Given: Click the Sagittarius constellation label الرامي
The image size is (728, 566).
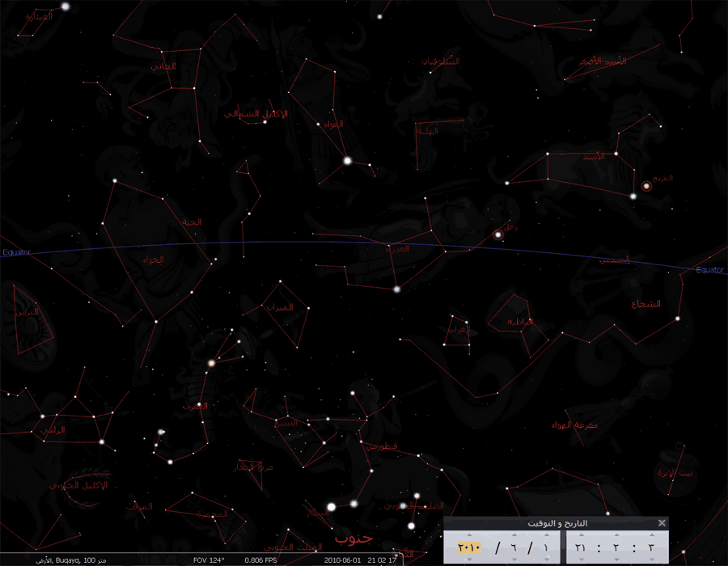Looking at the screenshot, I should pos(53,430).
